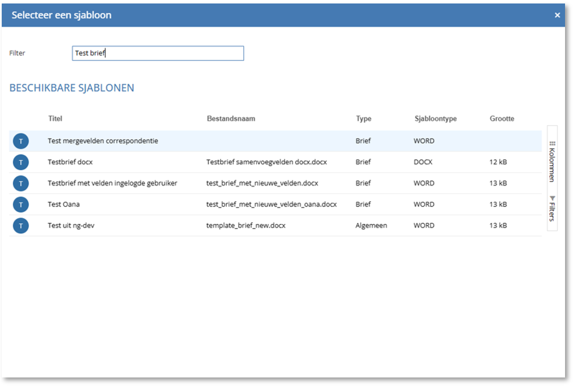Close the Selecteer een sjabloon dialog
579x392 pixels.
coord(557,15)
